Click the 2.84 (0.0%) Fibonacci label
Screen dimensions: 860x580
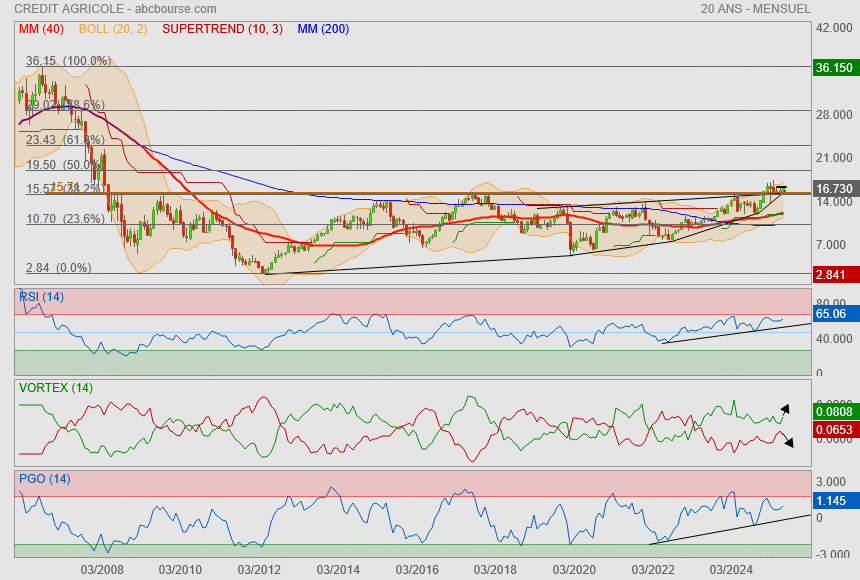pos(59,268)
